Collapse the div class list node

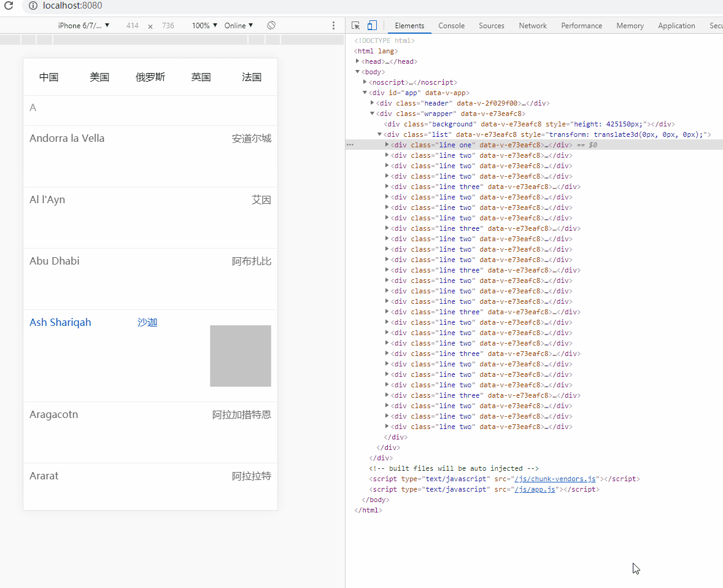pyautogui.click(x=379, y=134)
